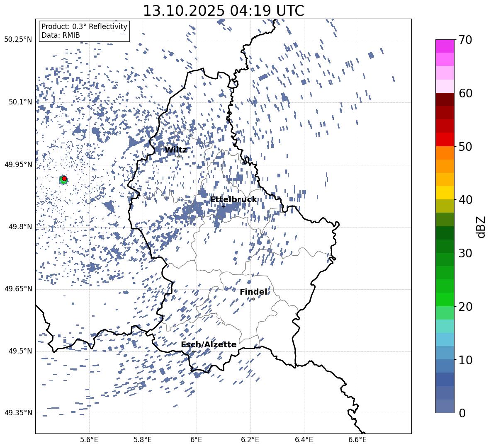This screenshot has height=448, width=491.
Task: Click the Esch/Alzette city label
Action: (x=209, y=344)
